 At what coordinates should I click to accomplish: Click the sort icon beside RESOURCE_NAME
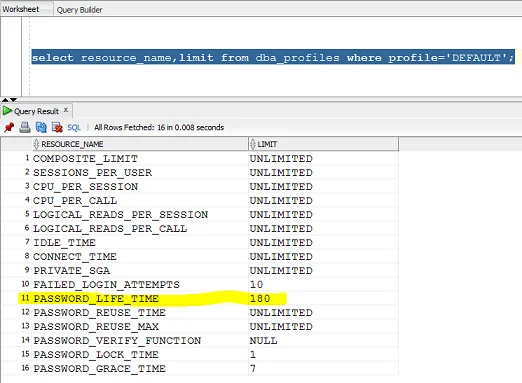[x=36, y=144]
